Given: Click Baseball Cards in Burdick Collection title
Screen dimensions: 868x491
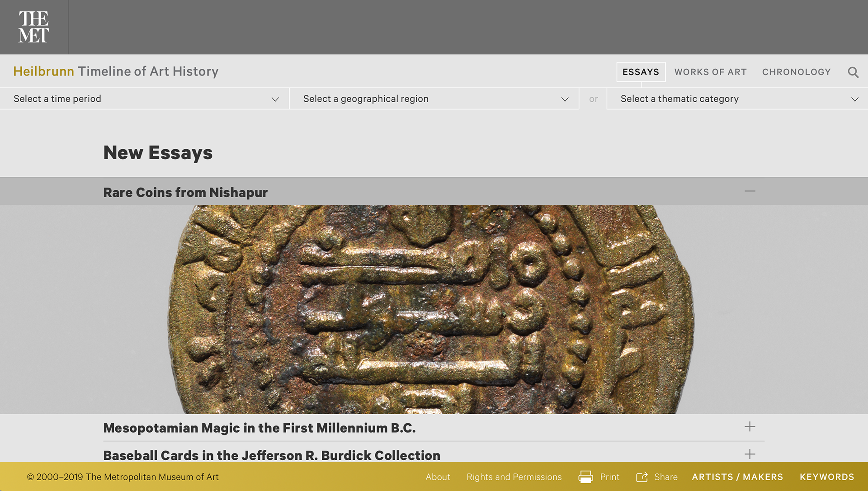Looking at the screenshot, I should [272, 455].
